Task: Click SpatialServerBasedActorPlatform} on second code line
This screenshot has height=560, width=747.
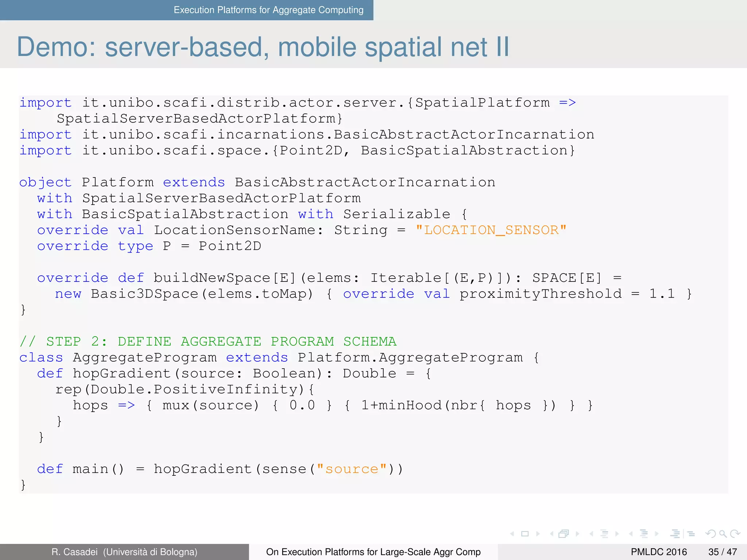Action: point(200,118)
